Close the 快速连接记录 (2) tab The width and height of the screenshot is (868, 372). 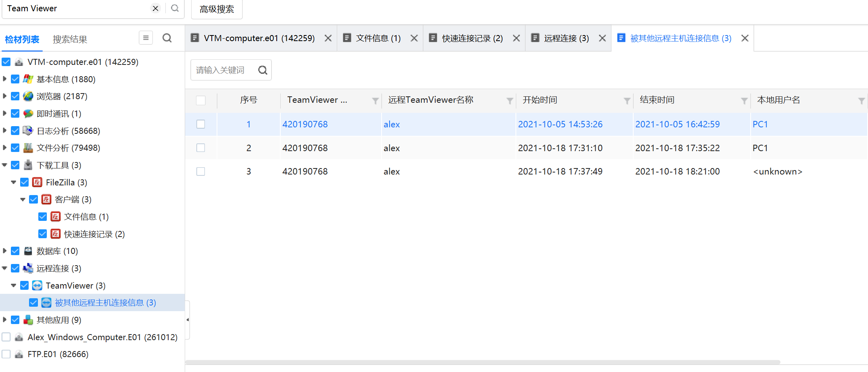point(516,38)
